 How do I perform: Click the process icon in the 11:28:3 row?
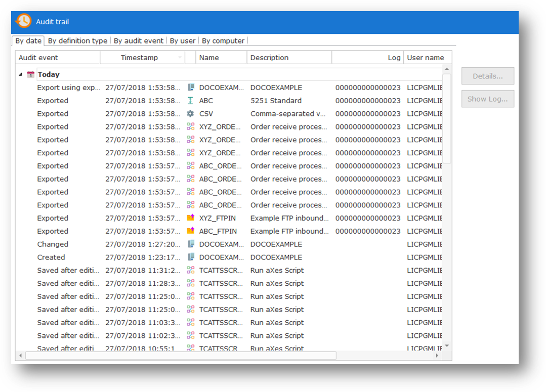(x=190, y=283)
